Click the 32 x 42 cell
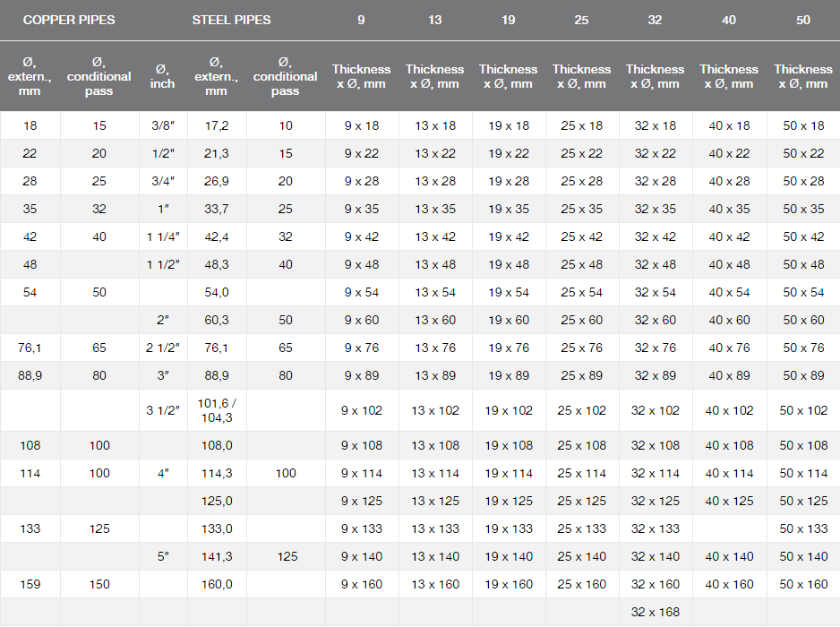Image resolution: width=840 pixels, height=627 pixels. point(655,237)
